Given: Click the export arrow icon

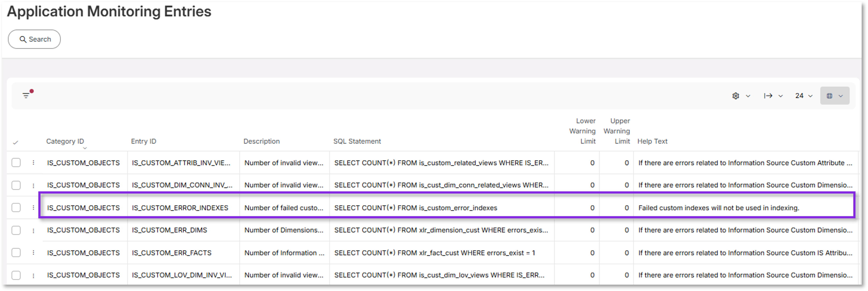Looking at the screenshot, I should pyautogui.click(x=768, y=96).
